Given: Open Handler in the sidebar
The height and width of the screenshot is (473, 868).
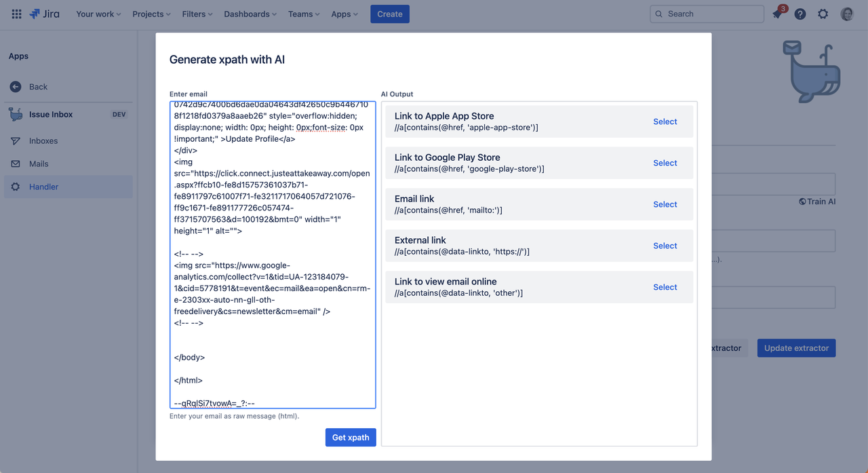Looking at the screenshot, I should tap(68, 187).
